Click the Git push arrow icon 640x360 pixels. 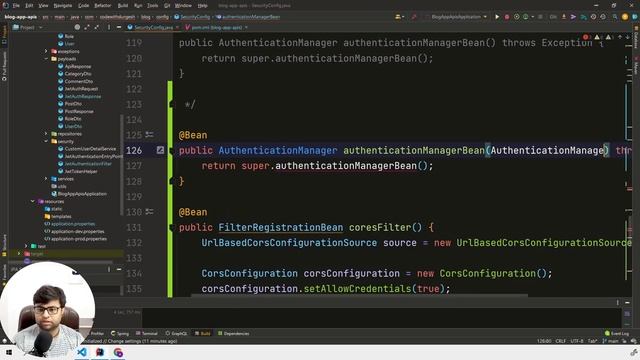click(573, 17)
